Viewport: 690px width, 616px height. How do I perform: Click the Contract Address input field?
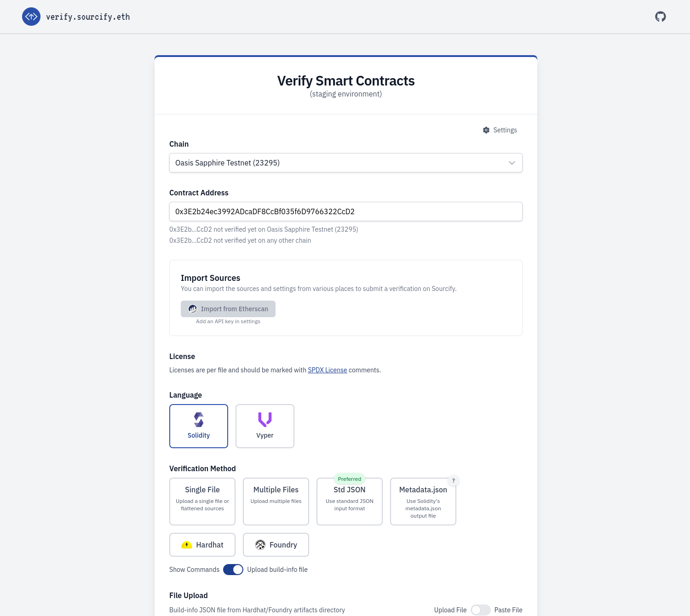coord(345,211)
